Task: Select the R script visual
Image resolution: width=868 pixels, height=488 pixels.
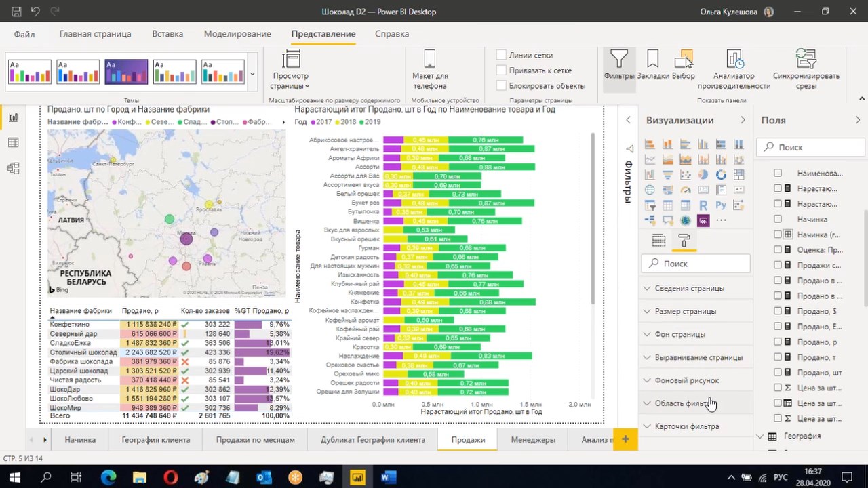Action: click(703, 205)
